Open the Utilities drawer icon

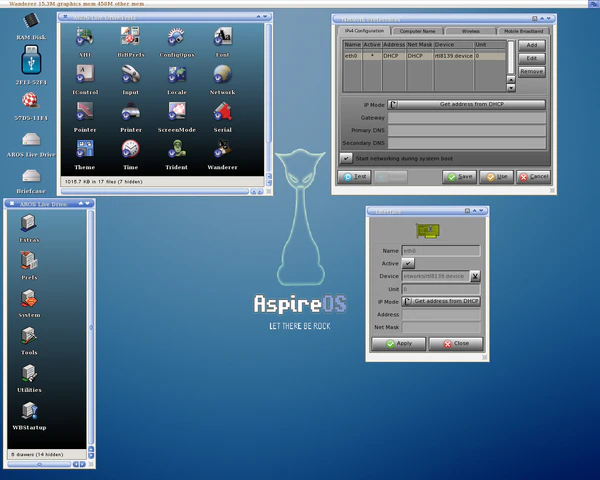pos(29,374)
